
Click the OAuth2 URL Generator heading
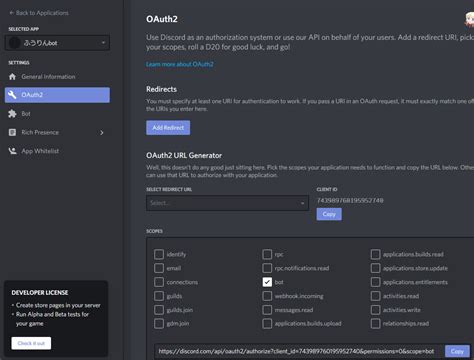[x=184, y=155]
